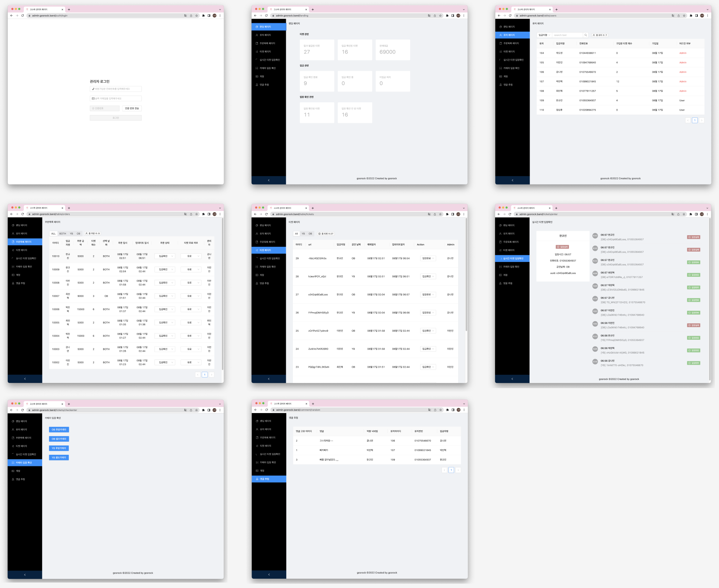Select the ALL filter in orders window
Viewport: 719px width, 588px height.
(x=53, y=234)
